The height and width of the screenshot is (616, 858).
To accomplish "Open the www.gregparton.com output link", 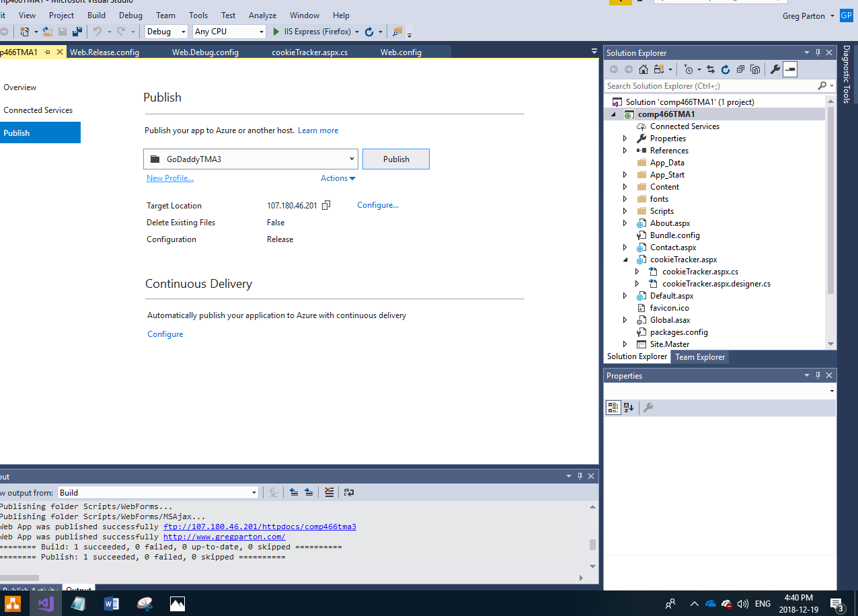I will (x=224, y=537).
